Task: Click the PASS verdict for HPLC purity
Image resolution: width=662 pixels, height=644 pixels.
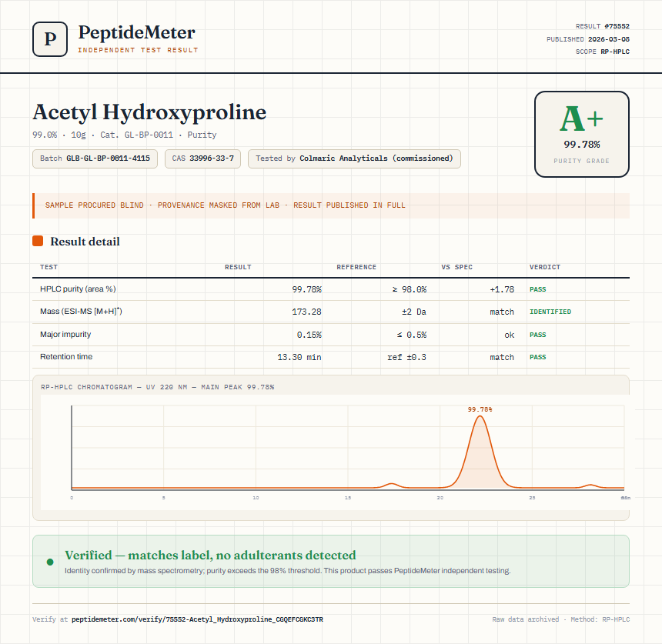Action: pos(537,289)
